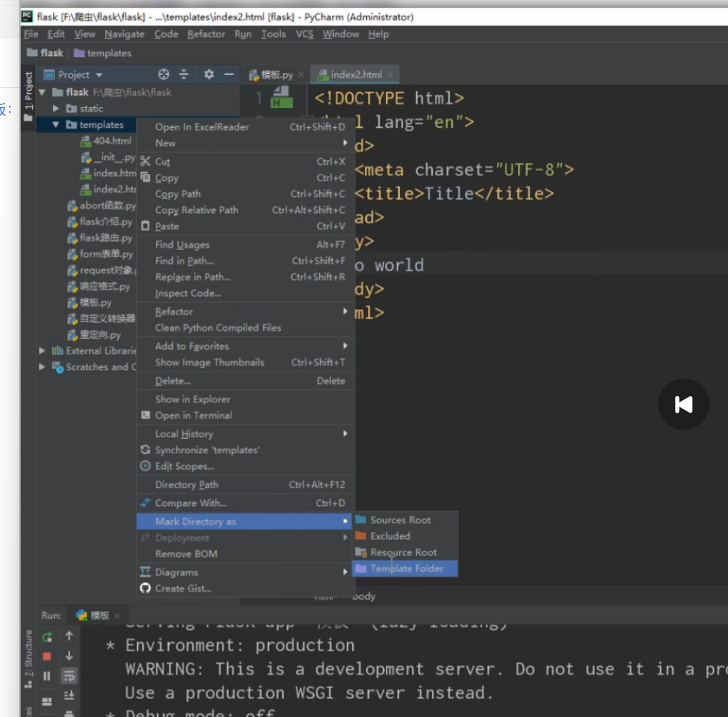
Task: Expand Scratches and Consoles node
Action: coord(42,367)
